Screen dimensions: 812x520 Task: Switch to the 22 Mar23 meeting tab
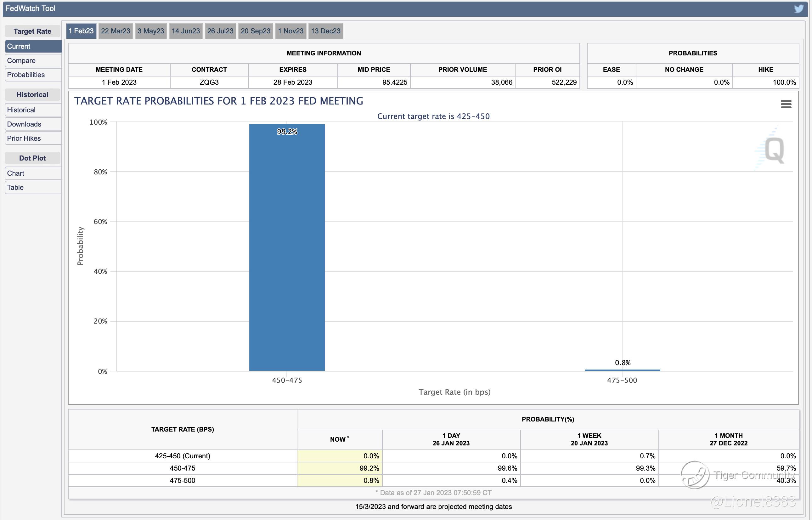(x=116, y=31)
